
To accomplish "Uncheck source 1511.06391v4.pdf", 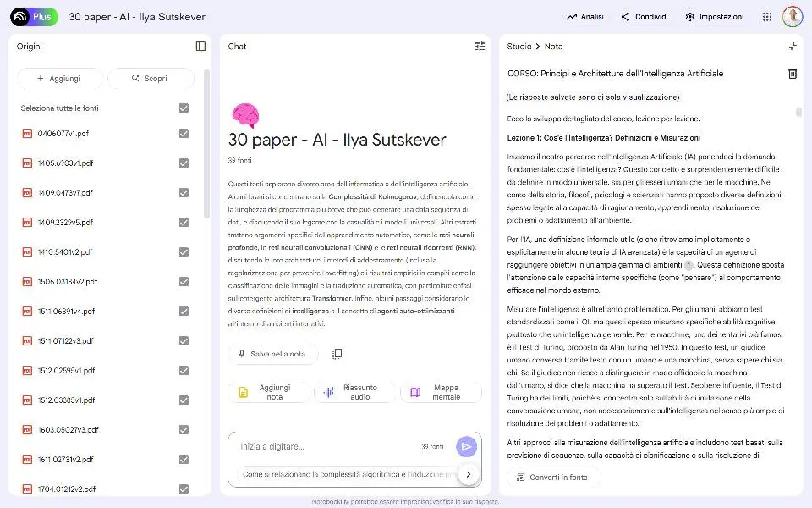I will (184, 311).
